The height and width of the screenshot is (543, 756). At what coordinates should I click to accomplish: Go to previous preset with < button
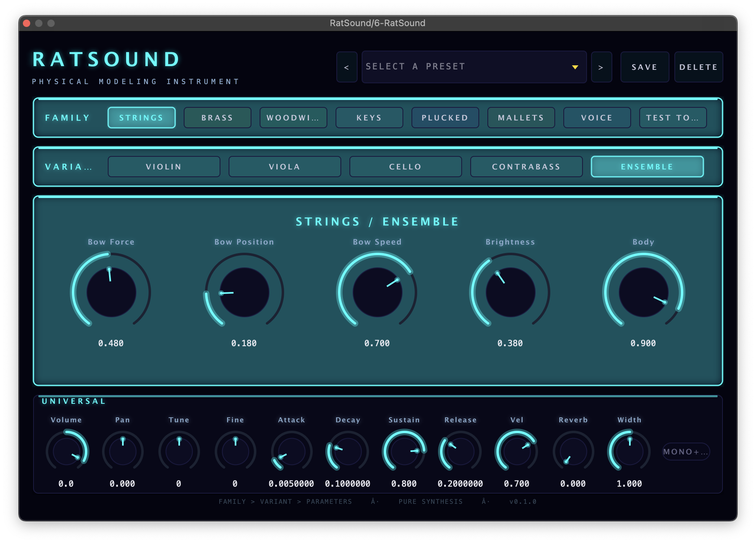(347, 67)
